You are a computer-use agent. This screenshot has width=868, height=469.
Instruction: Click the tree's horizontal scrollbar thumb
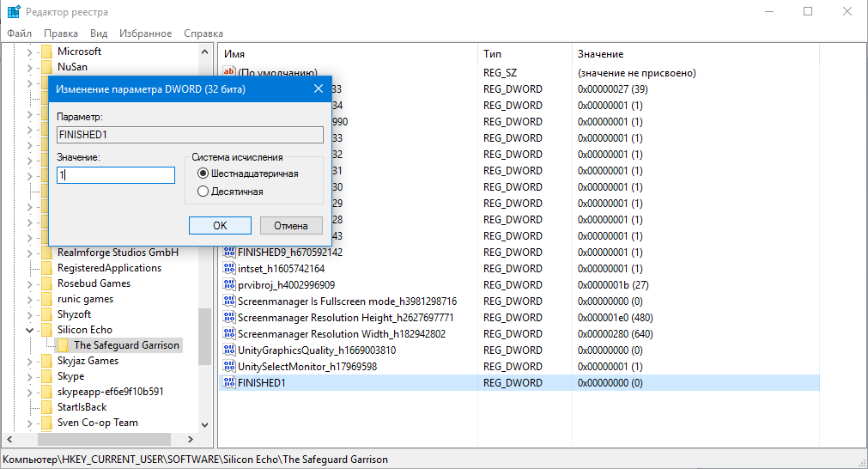[x=104, y=439]
